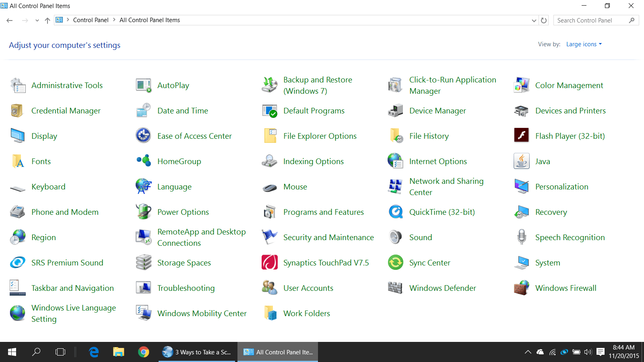Click the Windows Firewall brick icon
Screen dimensions: 644x362
[x=522, y=288]
